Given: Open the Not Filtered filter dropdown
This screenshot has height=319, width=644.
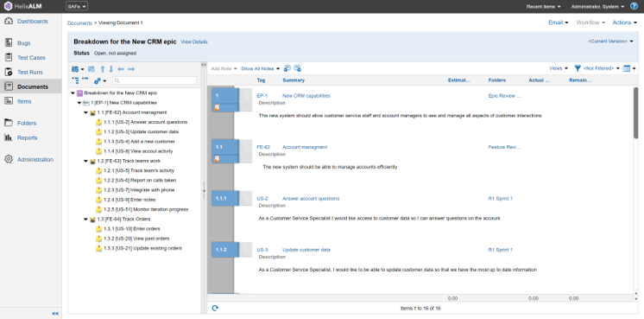Looking at the screenshot, I should 602,68.
